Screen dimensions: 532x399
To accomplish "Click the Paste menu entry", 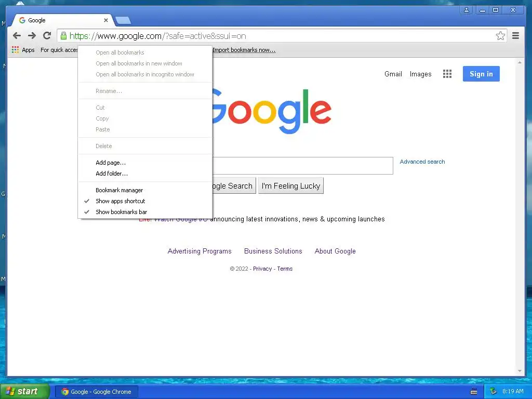I will (x=145, y=129).
